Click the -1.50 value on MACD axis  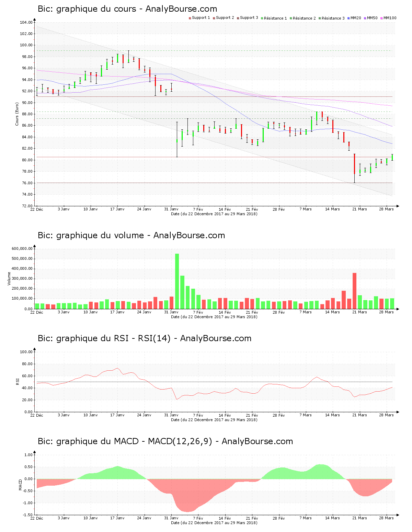click(27, 515)
